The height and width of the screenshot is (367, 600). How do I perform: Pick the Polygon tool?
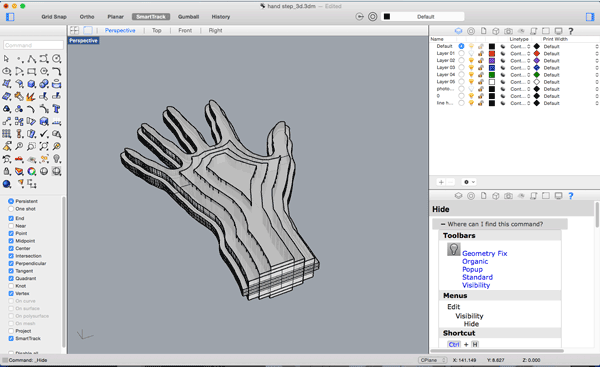pyautogui.click(x=44, y=71)
